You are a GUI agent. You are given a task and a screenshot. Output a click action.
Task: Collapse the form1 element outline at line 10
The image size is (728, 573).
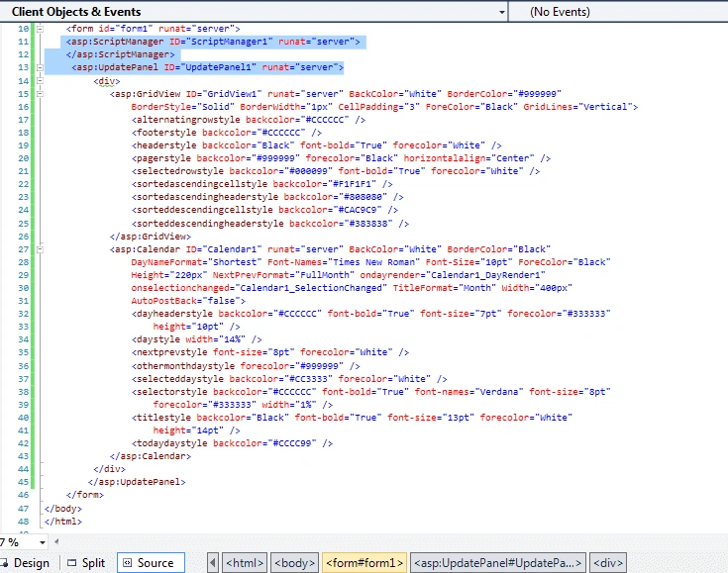pos(40,29)
